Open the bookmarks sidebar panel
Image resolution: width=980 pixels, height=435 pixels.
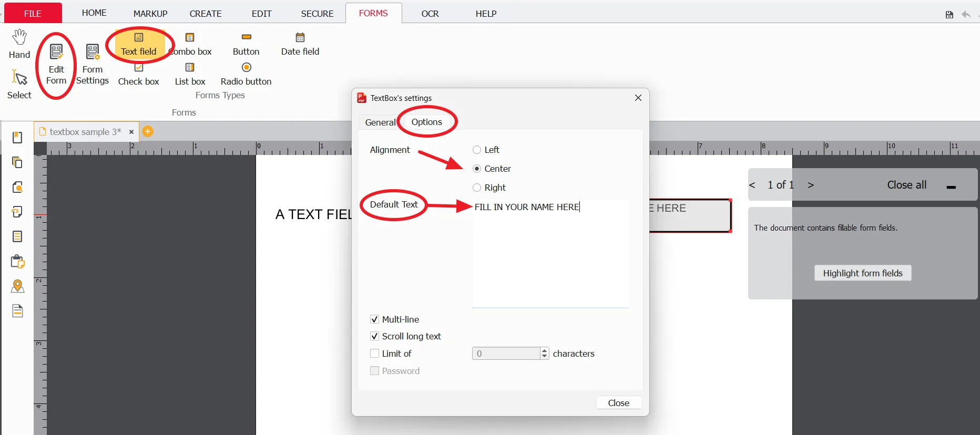click(x=17, y=138)
